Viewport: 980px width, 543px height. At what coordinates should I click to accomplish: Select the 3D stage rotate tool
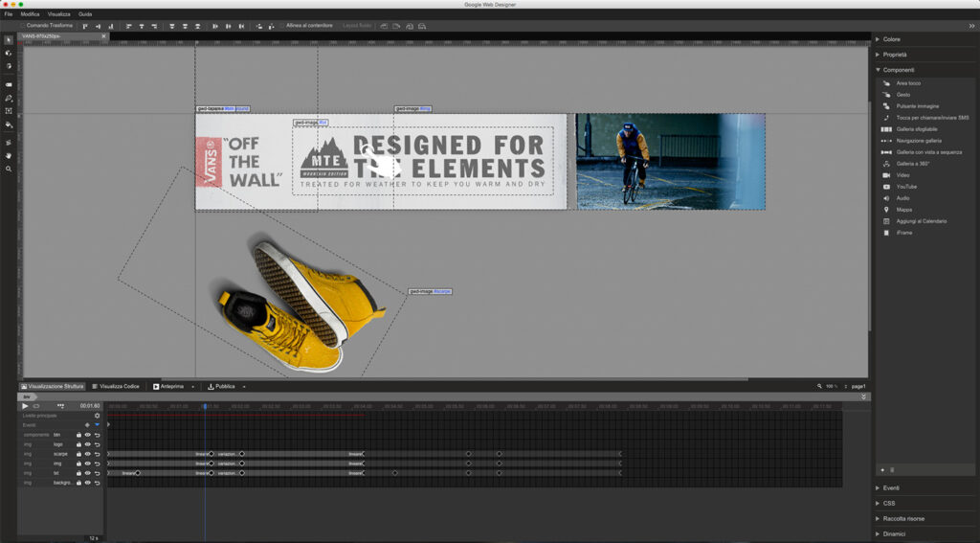(x=8, y=66)
